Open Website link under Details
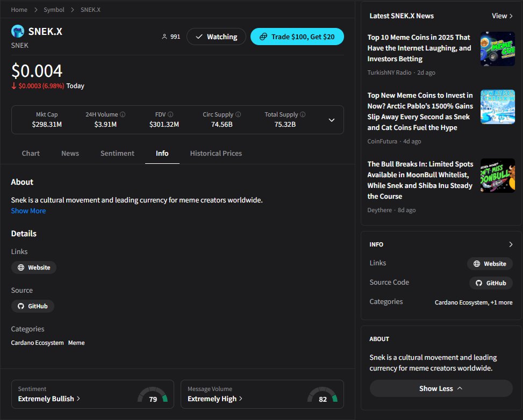523x420 pixels. coord(34,267)
